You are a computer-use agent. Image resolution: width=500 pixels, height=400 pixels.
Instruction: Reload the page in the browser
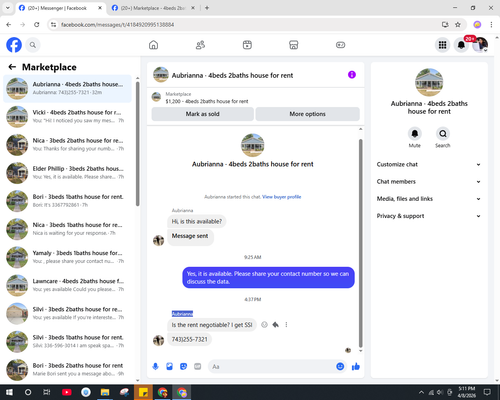(x=37, y=25)
